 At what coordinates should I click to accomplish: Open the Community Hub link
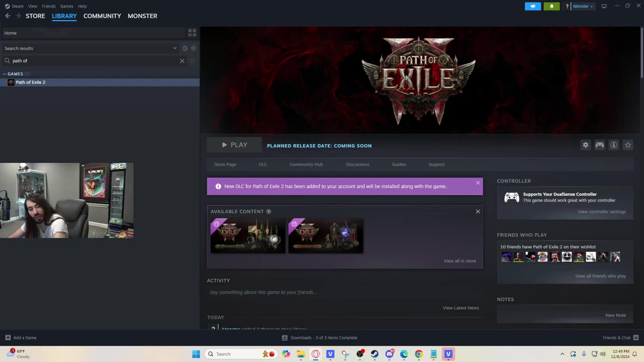click(x=306, y=164)
